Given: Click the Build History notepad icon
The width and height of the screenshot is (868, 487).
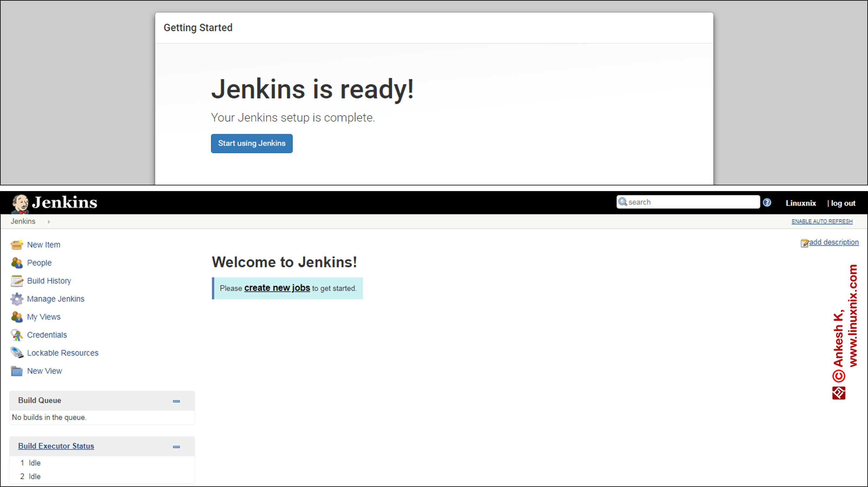Looking at the screenshot, I should [x=16, y=280].
